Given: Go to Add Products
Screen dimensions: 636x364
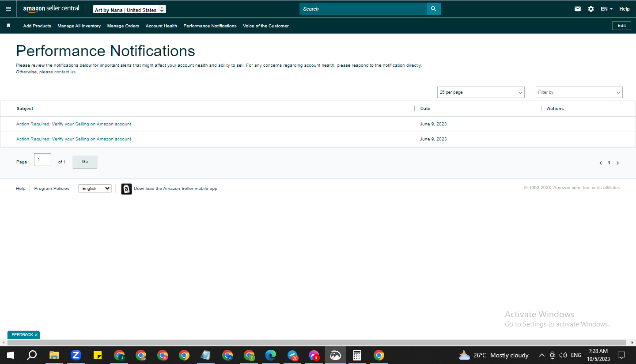Looking at the screenshot, I should (x=37, y=26).
